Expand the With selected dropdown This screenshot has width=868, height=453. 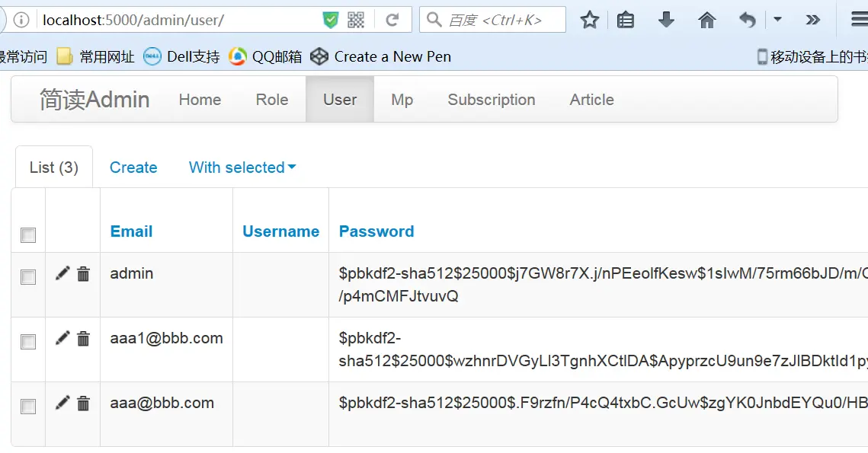(242, 167)
